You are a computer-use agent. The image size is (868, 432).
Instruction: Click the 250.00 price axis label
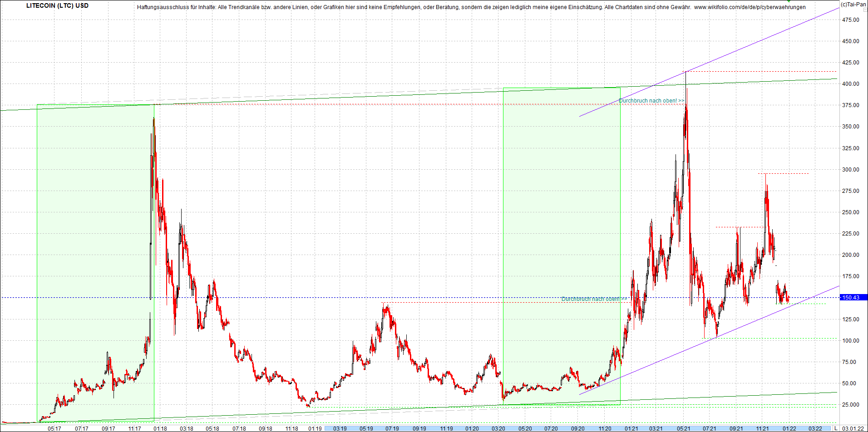coord(851,212)
